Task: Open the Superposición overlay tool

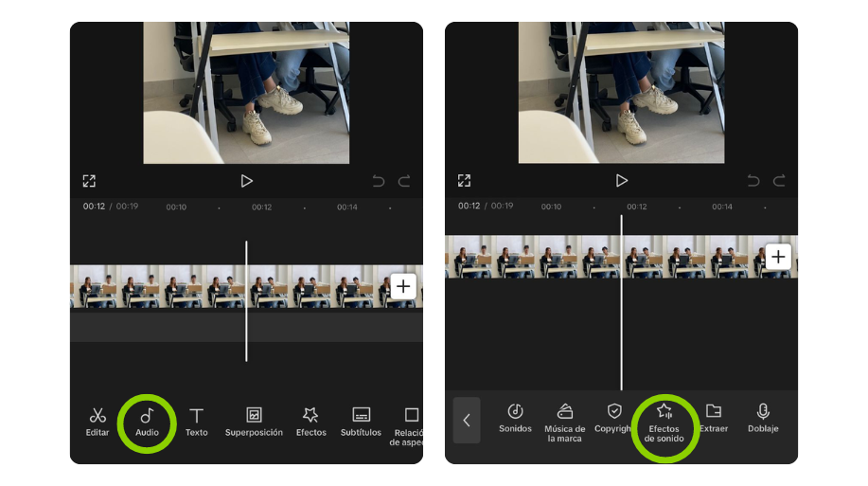Action: click(254, 421)
